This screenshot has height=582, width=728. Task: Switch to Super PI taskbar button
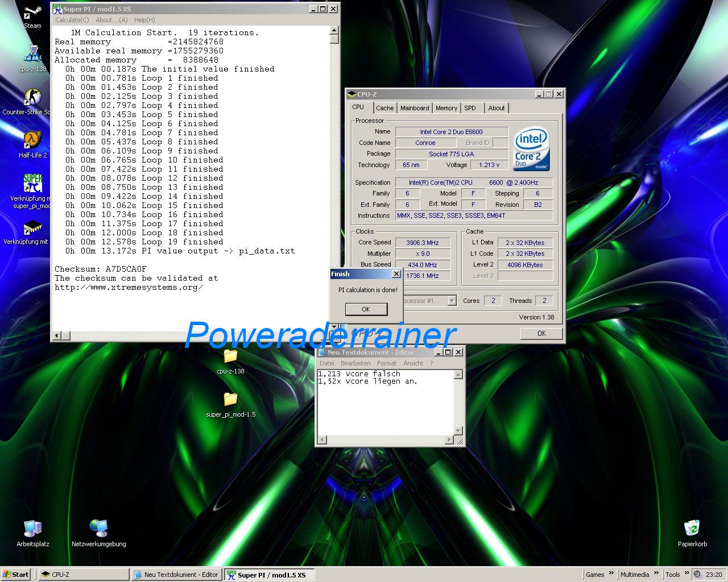coord(269,575)
